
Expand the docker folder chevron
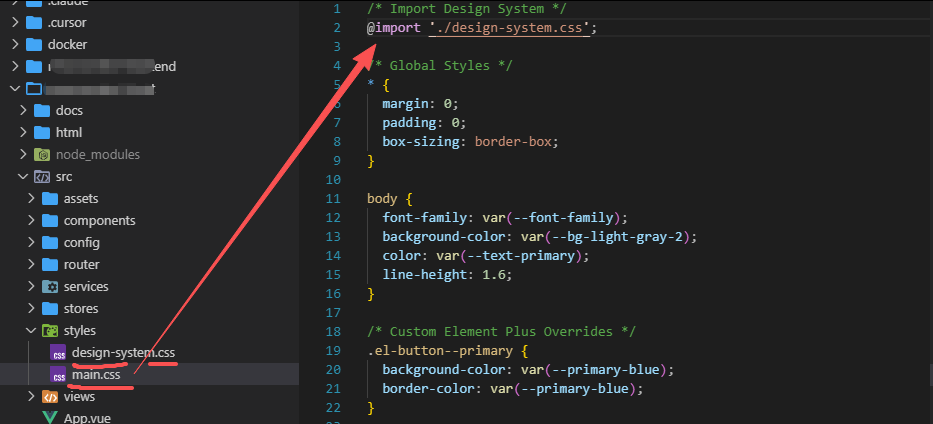15,45
